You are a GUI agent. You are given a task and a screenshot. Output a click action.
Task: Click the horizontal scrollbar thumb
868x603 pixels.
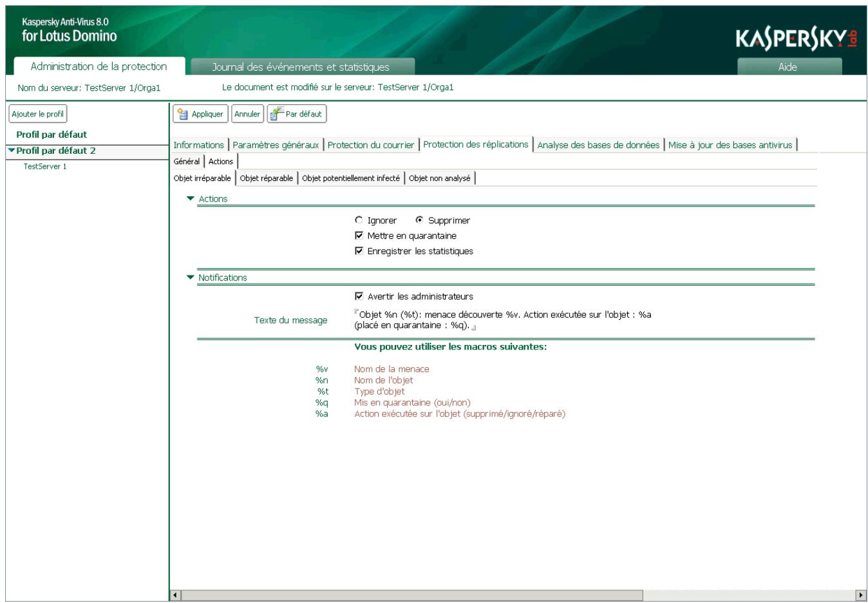coord(412,595)
